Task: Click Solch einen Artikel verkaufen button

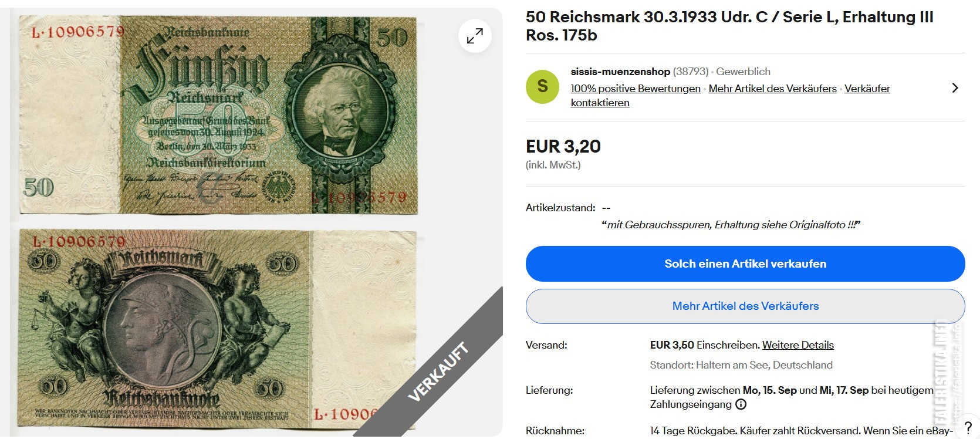Action: point(745,264)
